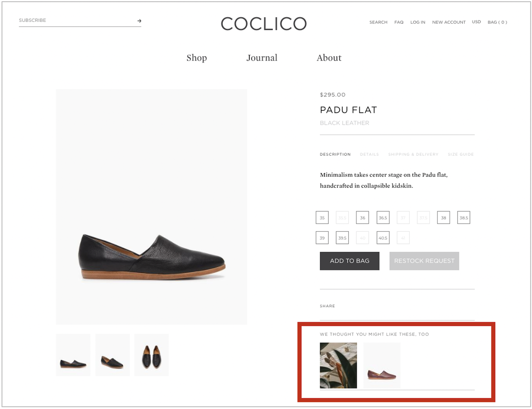The width and height of the screenshot is (532, 409).
Task: Open the FAQ link
Action: point(399,22)
